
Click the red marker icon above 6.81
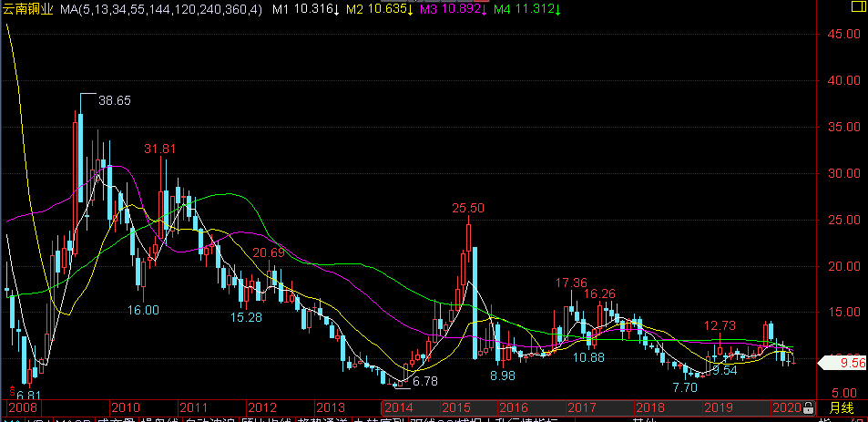11,390
